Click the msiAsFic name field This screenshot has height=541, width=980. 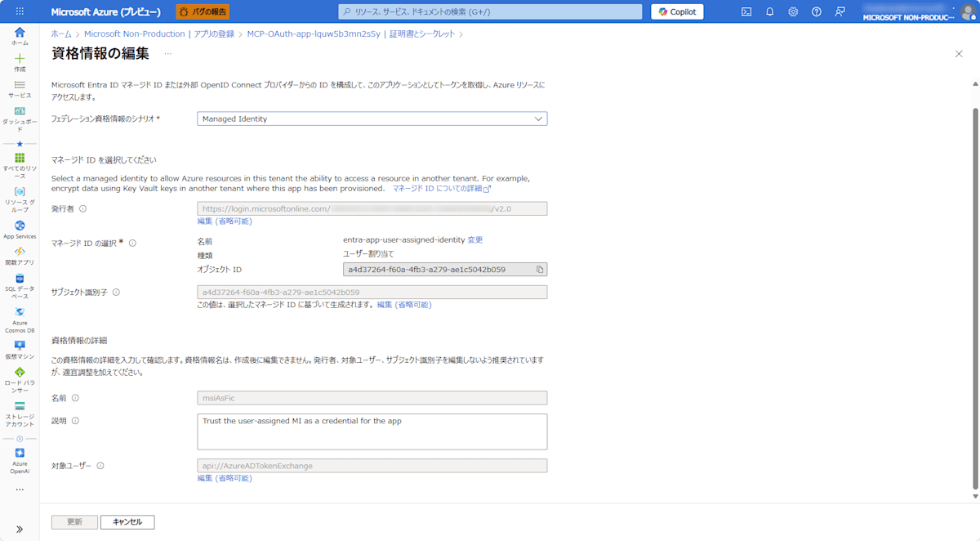click(x=372, y=398)
